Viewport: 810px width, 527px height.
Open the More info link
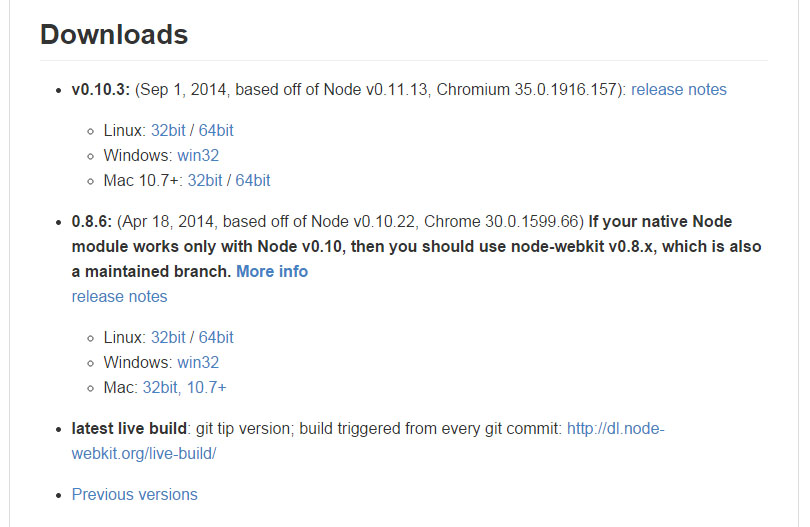[272, 271]
